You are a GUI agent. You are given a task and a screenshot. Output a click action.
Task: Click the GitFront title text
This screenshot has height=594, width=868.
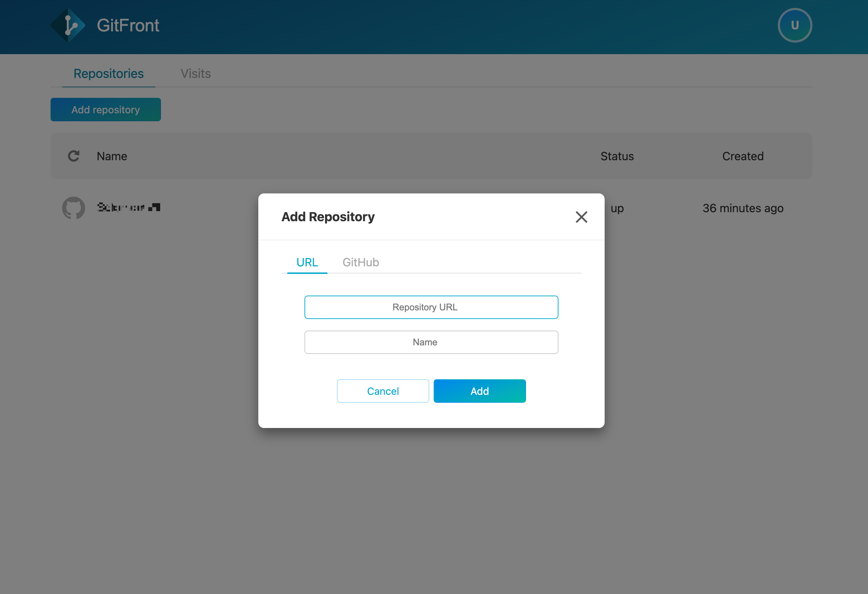pyautogui.click(x=128, y=25)
